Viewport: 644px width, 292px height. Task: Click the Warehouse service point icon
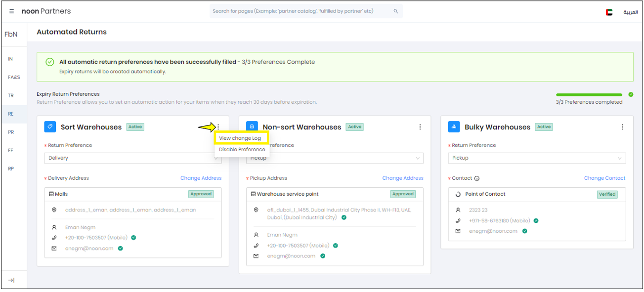click(x=253, y=194)
